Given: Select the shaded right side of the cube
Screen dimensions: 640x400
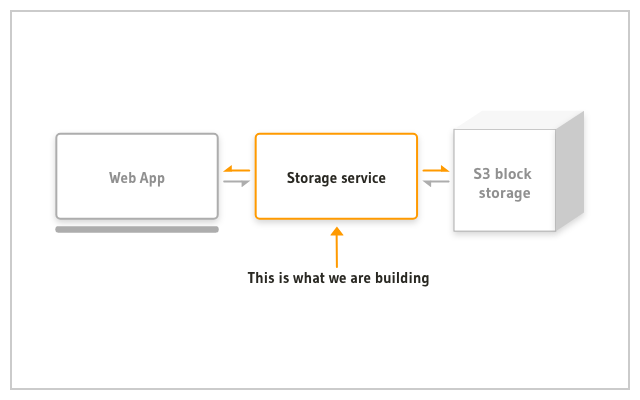Looking at the screenshot, I should coord(570,171).
